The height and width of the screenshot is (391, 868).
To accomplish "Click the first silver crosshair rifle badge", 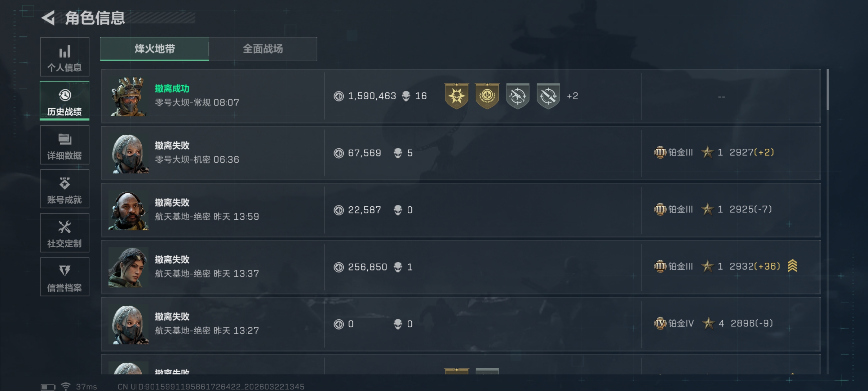I will 518,96.
